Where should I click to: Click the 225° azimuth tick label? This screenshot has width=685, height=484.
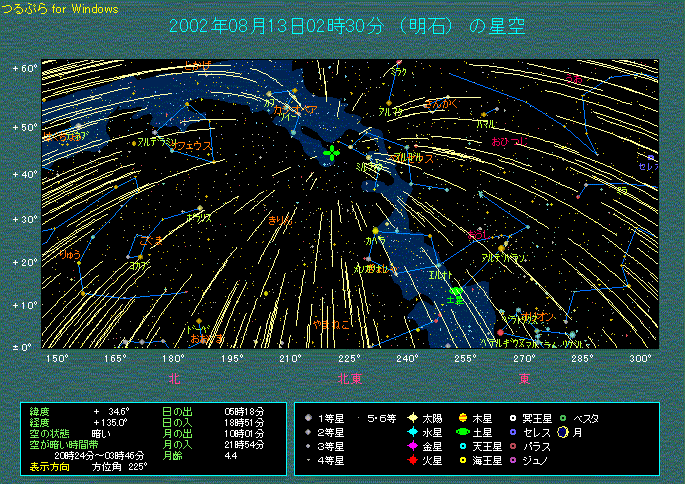coord(349,358)
